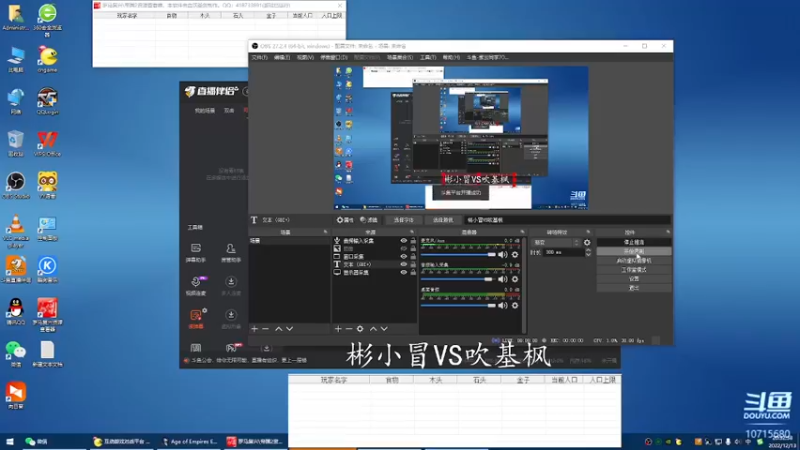The height and width of the screenshot is (450, 800).
Task: Toggle visibility of the audio input capture source
Action: pyautogui.click(x=404, y=240)
